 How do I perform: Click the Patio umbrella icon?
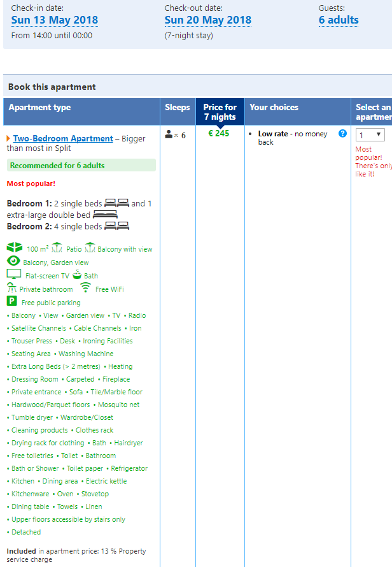coord(57,248)
